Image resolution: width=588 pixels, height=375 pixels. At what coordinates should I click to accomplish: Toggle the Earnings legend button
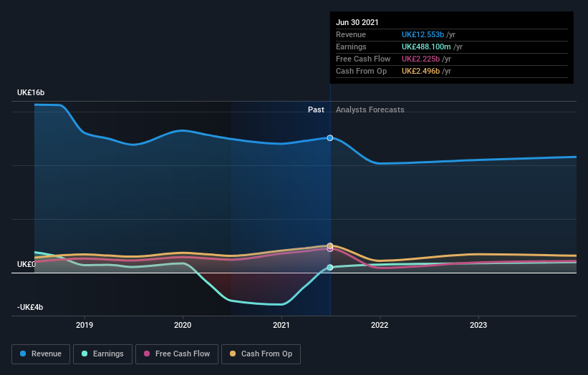click(x=102, y=354)
